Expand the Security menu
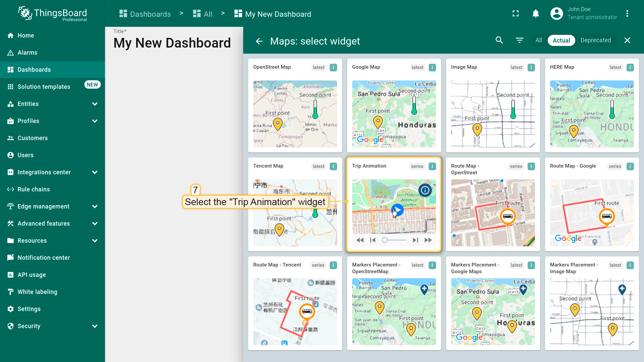The image size is (644, 362). tap(52, 326)
